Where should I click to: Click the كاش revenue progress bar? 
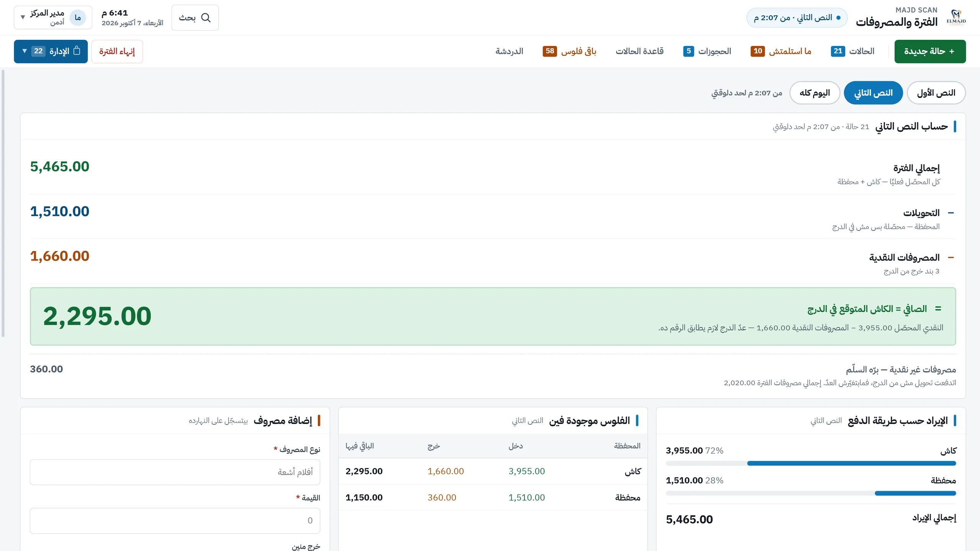tap(811, 463)
